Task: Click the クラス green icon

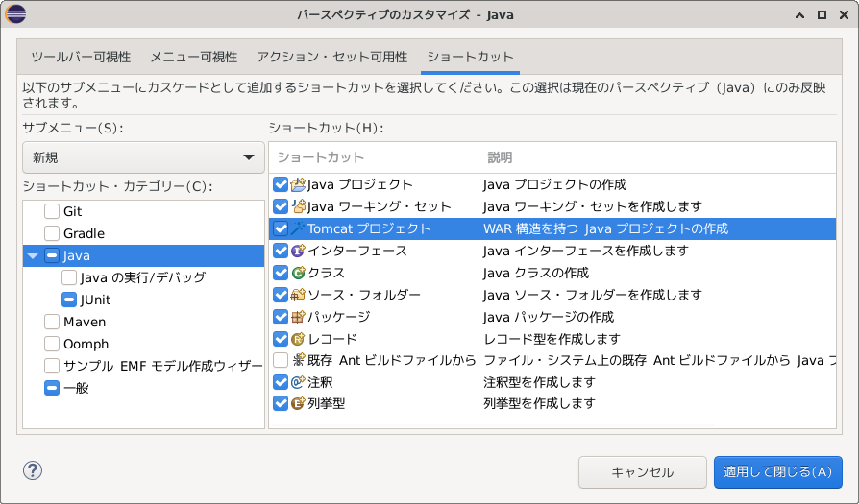Action: pyautogui.click(x=298, y=273)
